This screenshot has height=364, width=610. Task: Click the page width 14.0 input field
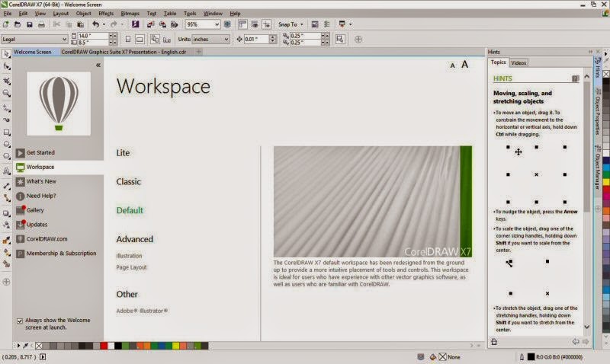click(x=93, y=36)
